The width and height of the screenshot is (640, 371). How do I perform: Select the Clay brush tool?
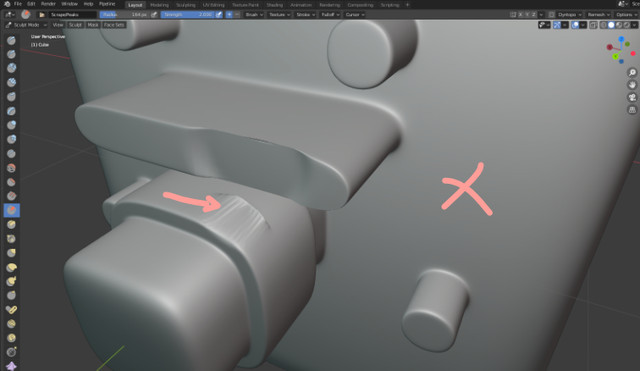pyautogui.click(x=11, y=68)
